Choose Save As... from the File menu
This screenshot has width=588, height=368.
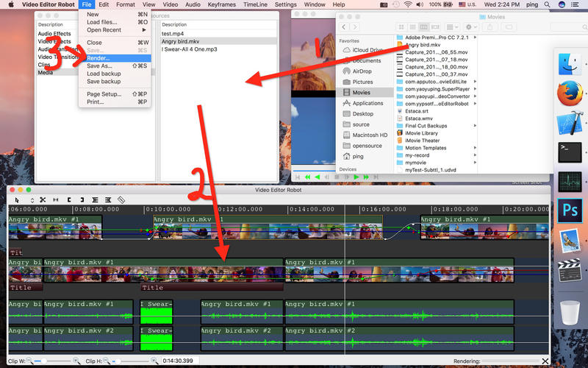(115, 66)
